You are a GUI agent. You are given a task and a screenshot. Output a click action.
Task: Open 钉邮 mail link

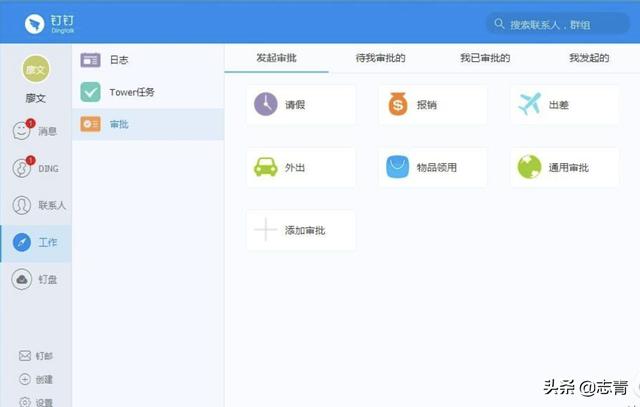pyautogui.click(x=36, y=356)
